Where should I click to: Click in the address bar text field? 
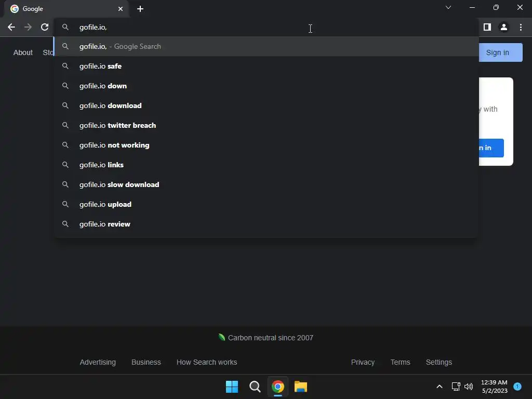point(266,27)
